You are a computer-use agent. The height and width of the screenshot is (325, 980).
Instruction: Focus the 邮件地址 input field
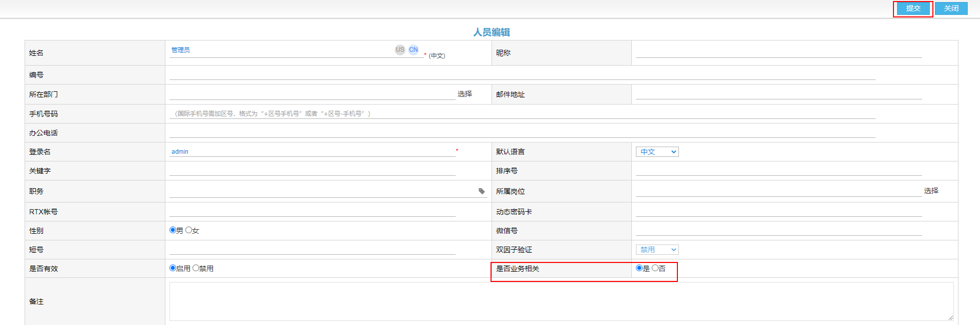pos(779,94)
